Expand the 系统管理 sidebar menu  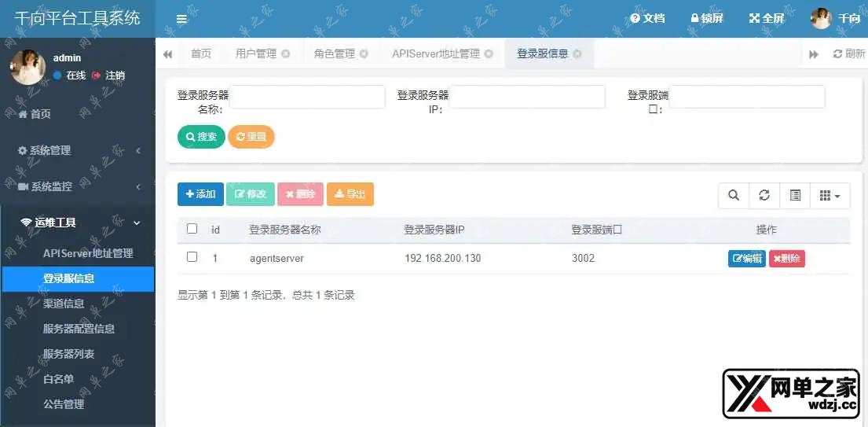[x=77, y=150]
